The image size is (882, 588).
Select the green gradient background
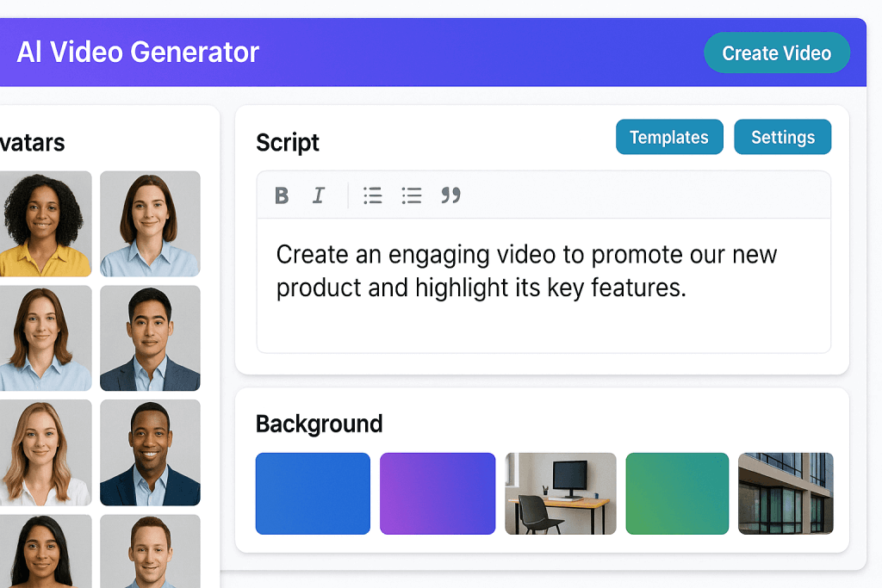click(677, 492)
